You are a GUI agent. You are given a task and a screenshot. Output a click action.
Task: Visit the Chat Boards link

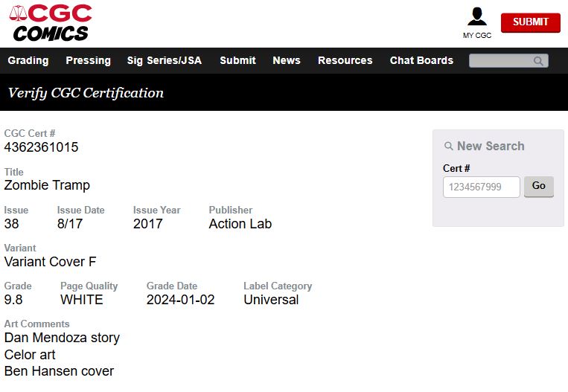coord(421,60)
